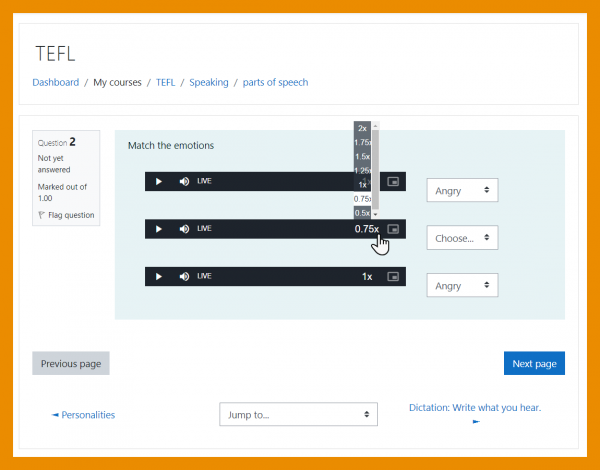Screen dimensions: 600x470
Task: Open the first emotion dropdown showing Angry
Action: click(x=461, y=189)
